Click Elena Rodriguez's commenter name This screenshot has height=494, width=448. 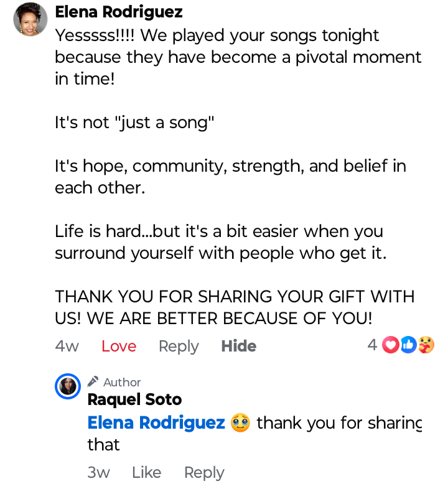click(x=119, y=12)
